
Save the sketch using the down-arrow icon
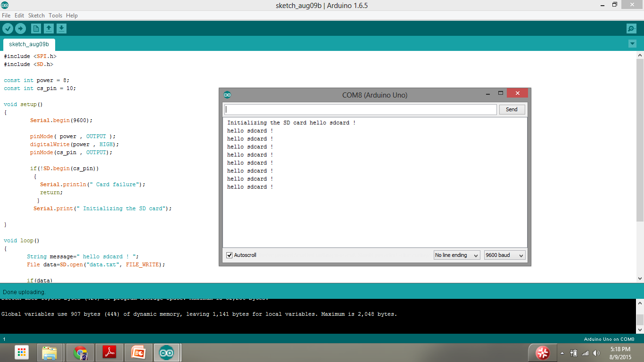[x=61, y=28]
